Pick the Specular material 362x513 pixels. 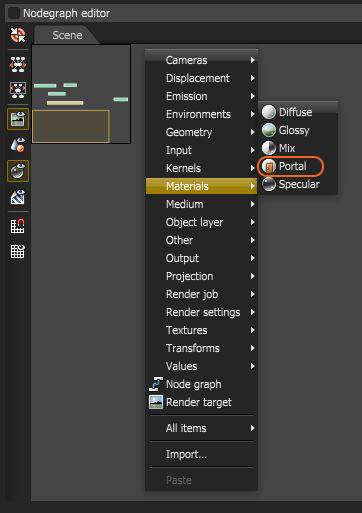[298, 184]
